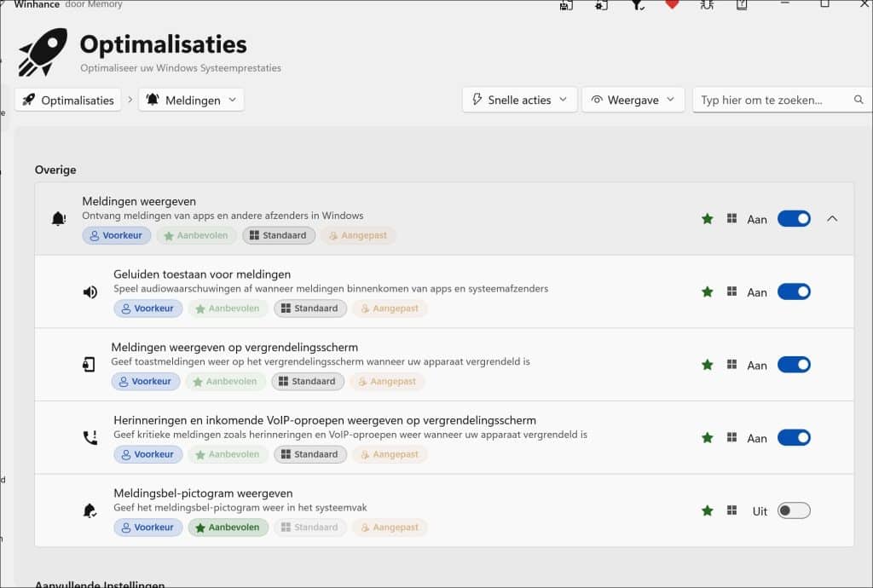873x588 pixels.
Task: Select Aanbevolen badge under Geluiden toestaan
Action: tap(228, 308)
